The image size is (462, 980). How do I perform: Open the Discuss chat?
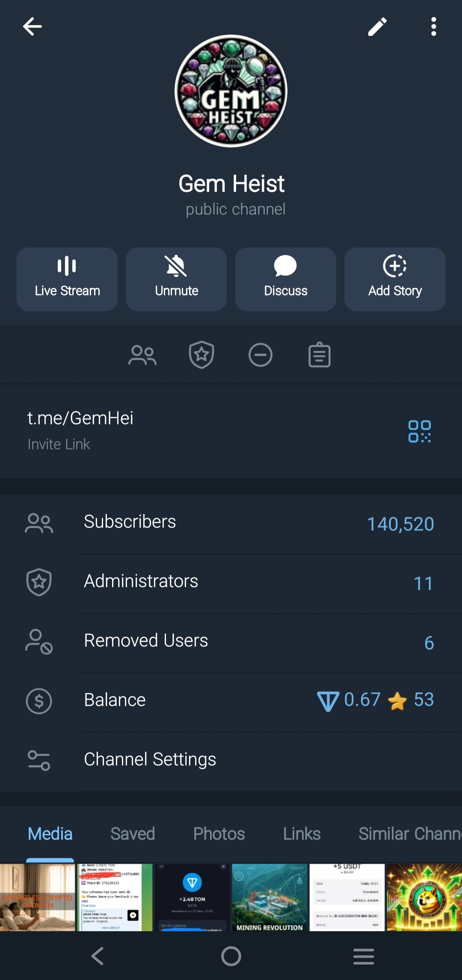point(285,279)
